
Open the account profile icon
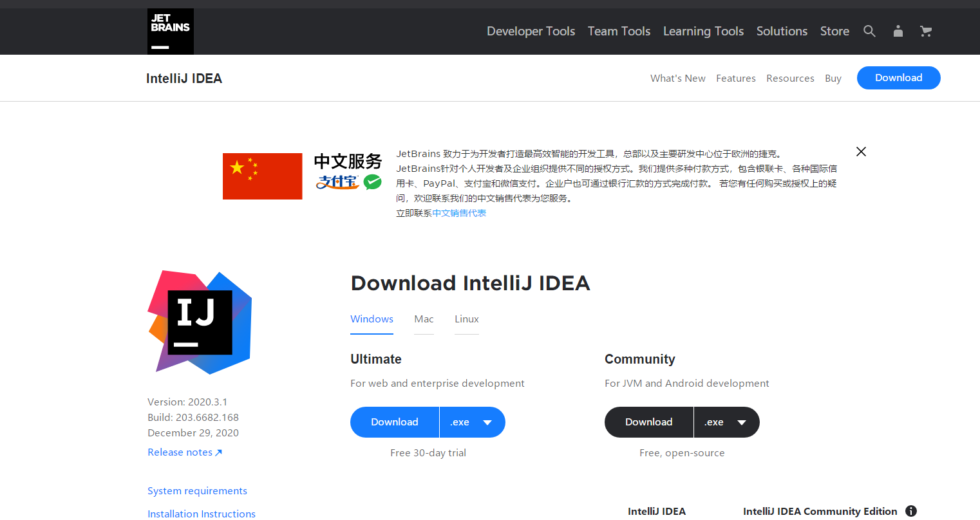(898, 31)
